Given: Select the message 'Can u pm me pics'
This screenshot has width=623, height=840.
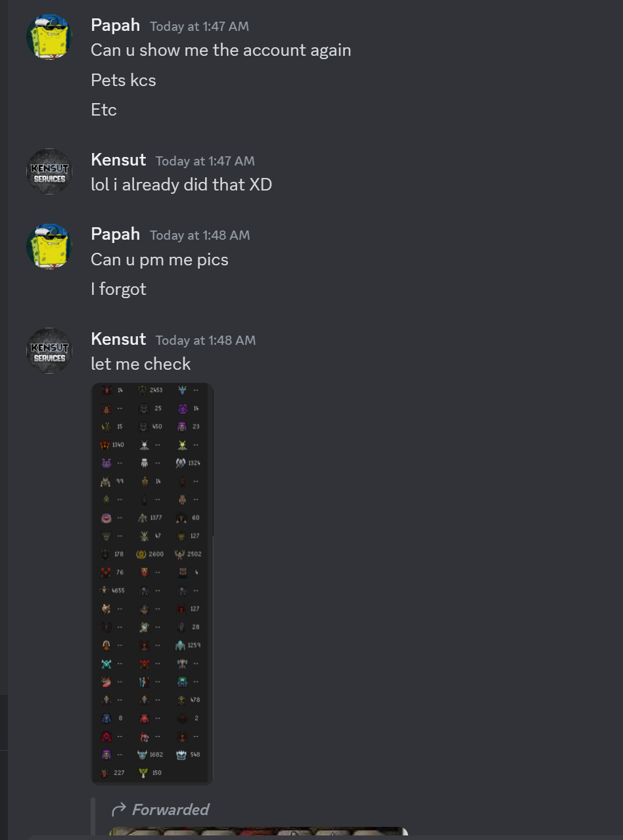Looking at the screenshot, I should 160,259.
